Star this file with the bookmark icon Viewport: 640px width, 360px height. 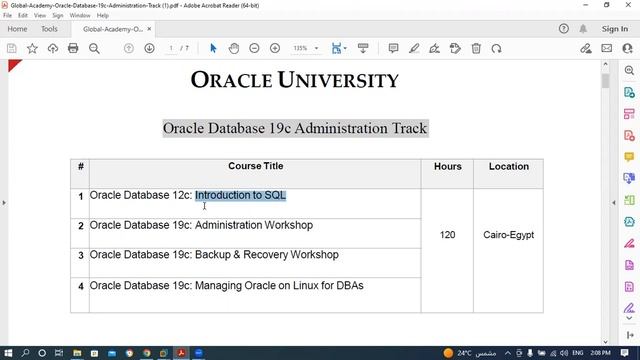coord(32,48)
